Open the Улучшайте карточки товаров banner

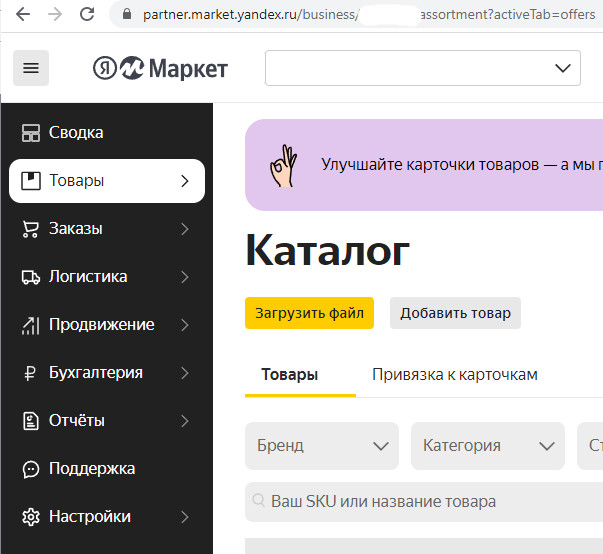(x=424, y=165)
